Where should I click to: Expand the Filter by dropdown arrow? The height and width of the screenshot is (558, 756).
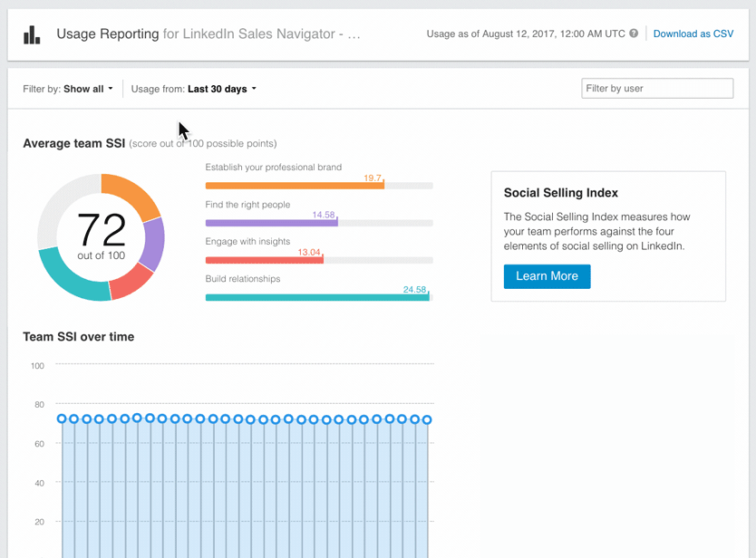coord(111,89)
